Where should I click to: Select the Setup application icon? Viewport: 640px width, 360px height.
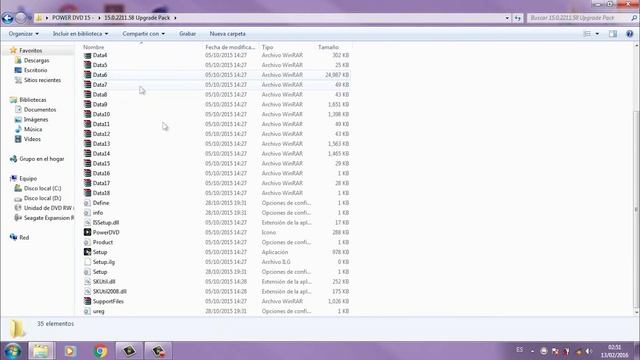(x=87, y=252)
